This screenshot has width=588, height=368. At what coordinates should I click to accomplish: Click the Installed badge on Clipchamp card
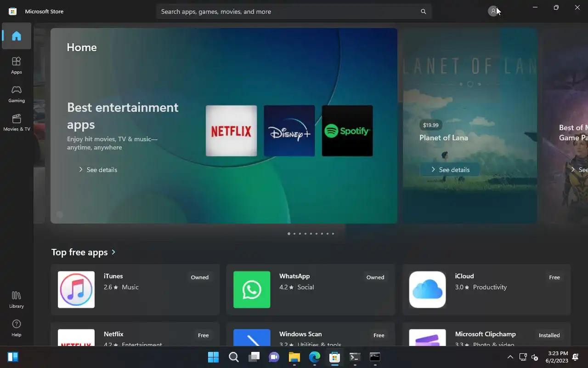point(549,335)
